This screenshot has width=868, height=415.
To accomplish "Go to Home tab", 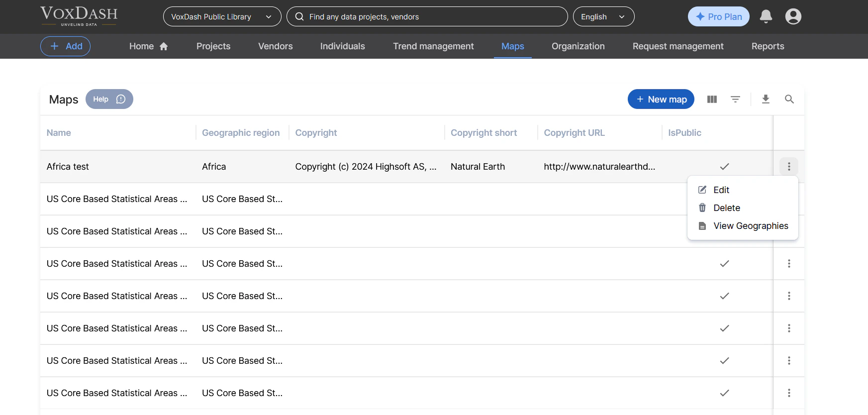I will (x=148, y=46).
